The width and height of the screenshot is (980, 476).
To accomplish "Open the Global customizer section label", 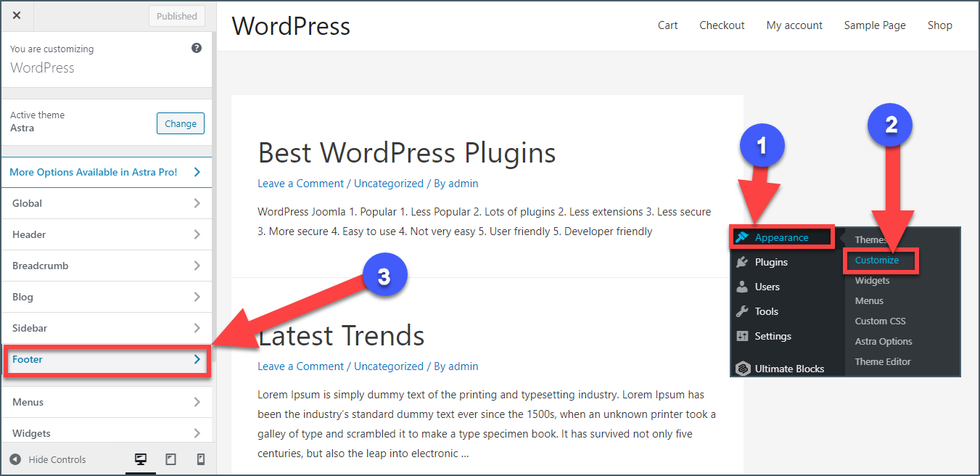I will pos(28,203).
